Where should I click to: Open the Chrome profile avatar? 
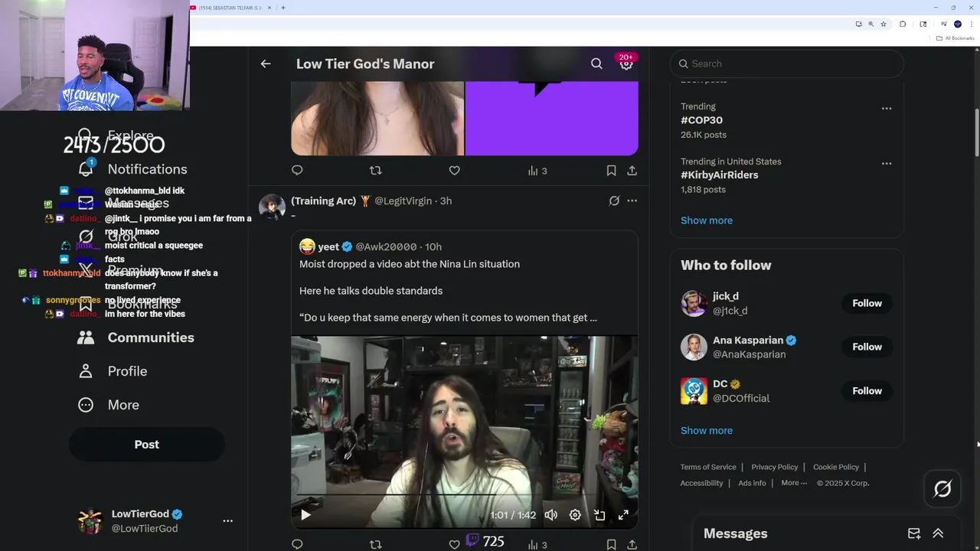pyautogui.click(x=957, y=24)
